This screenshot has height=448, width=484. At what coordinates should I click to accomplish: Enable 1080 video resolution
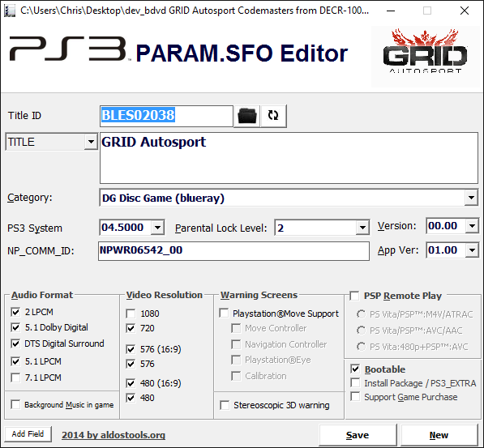point(131,314)
